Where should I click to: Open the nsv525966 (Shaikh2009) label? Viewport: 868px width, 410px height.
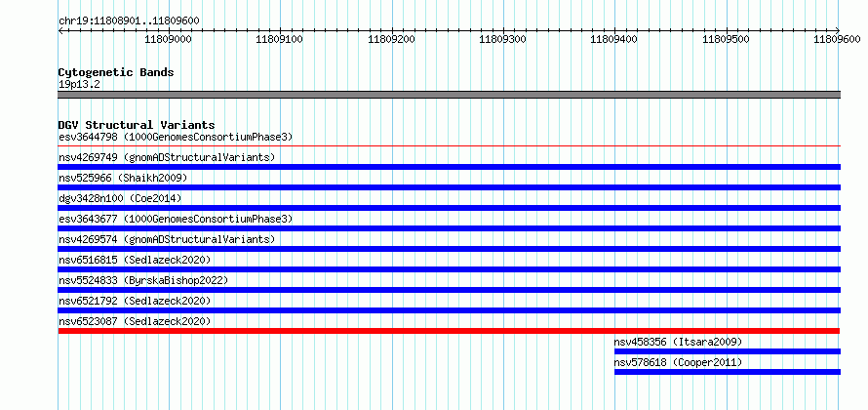pos(123,178)
